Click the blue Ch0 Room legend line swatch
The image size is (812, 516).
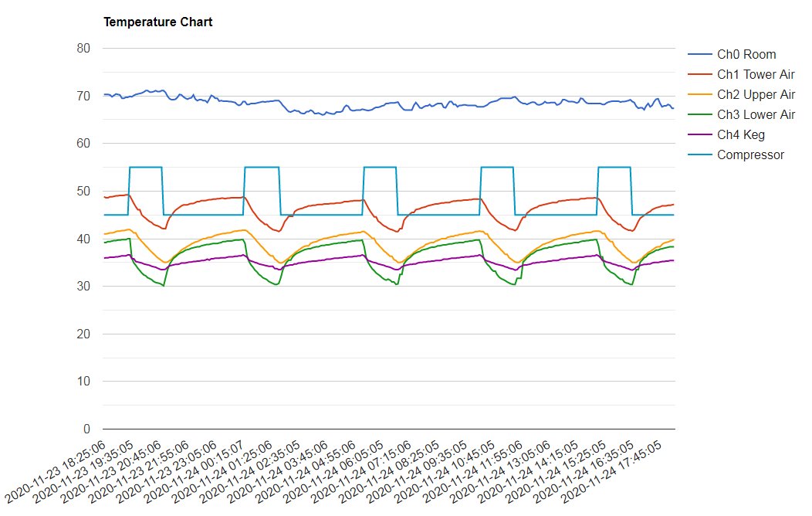(x=699, y=54)
